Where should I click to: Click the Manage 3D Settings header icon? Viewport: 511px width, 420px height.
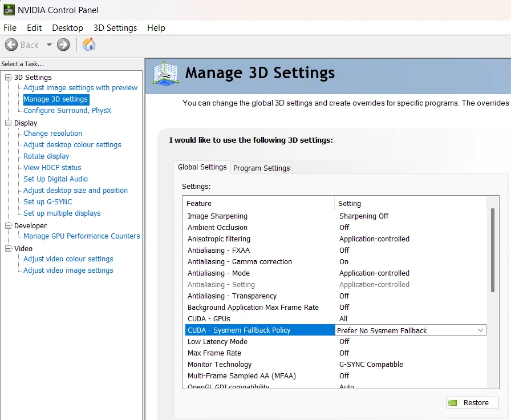165,74
